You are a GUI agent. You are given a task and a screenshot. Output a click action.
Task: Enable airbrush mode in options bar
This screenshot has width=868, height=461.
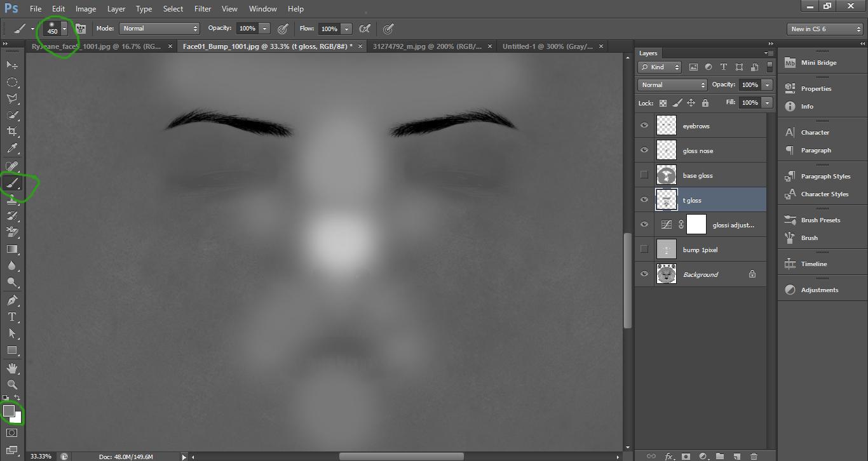[365, 29]
